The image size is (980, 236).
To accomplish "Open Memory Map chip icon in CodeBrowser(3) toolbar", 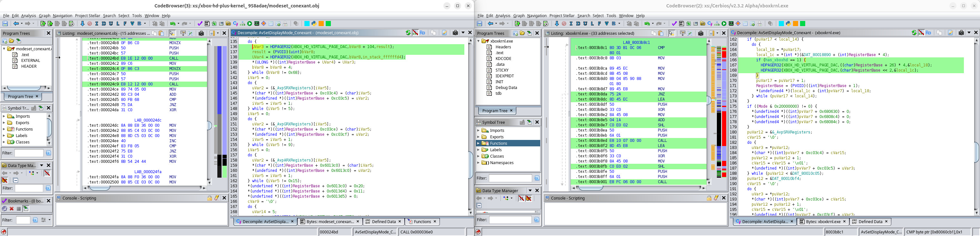I will coord(257,24).
